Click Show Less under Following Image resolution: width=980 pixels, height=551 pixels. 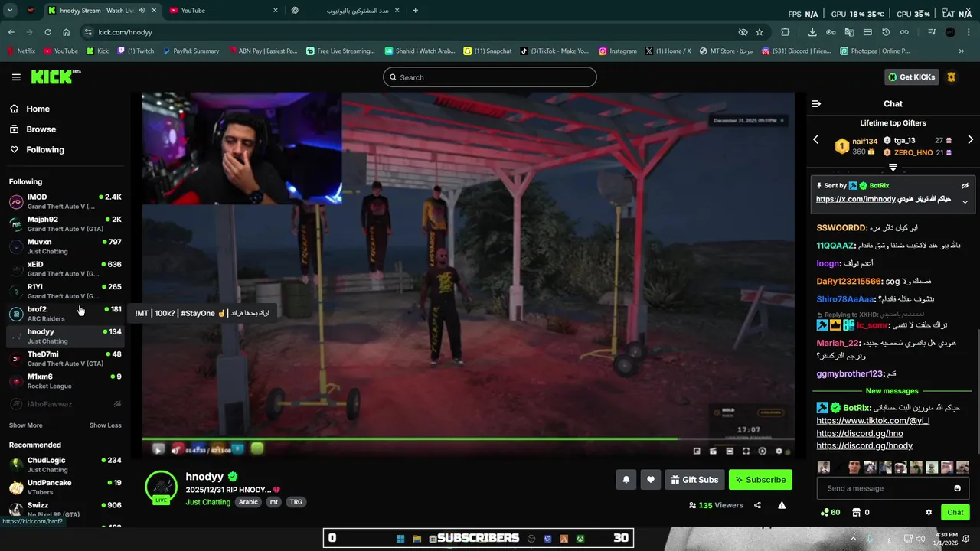[105, 425]
